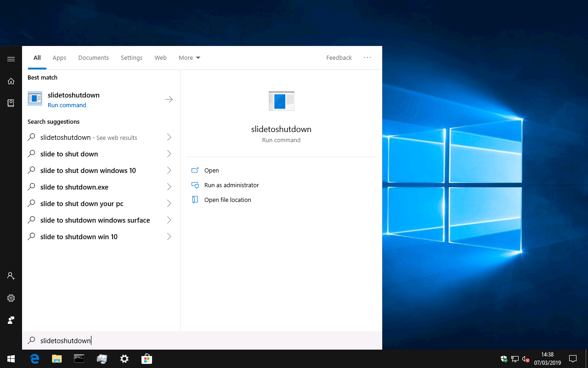588x368 pixels.
Task: Click the search input box with slidetoshutdown
Action: point(202,340)
